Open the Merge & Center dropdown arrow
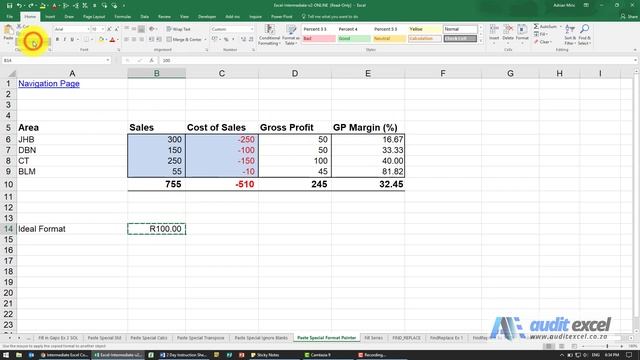This screenshot has height=360, width=640. click(205, 40)
